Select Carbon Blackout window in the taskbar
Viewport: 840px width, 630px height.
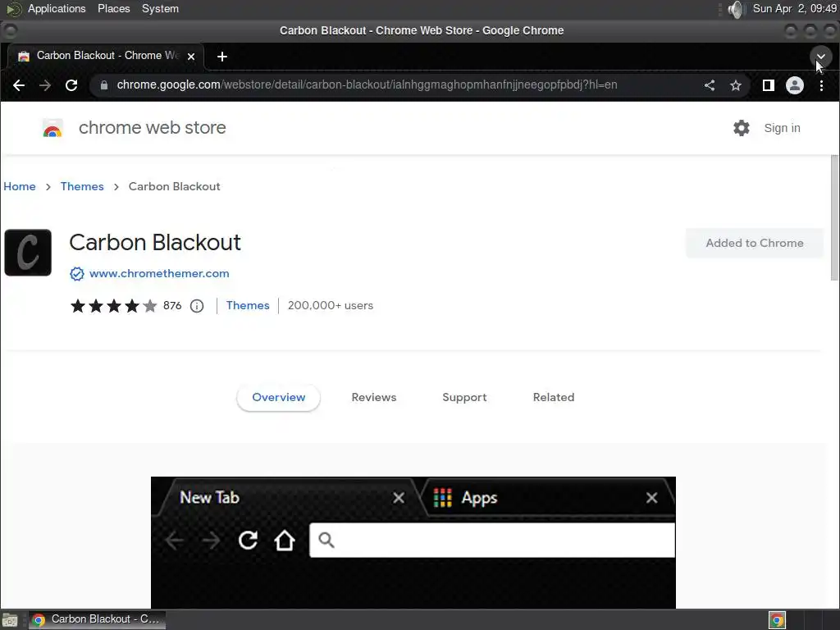point(98,619)
